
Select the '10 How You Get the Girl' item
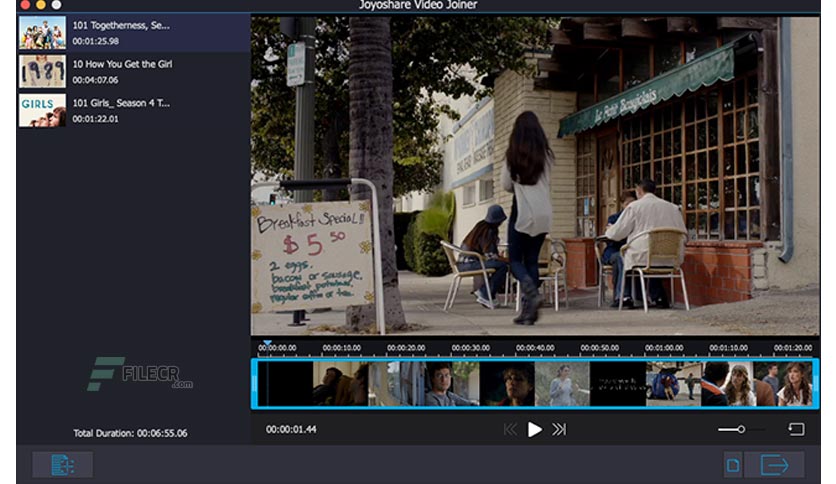(x=133, y=71)
